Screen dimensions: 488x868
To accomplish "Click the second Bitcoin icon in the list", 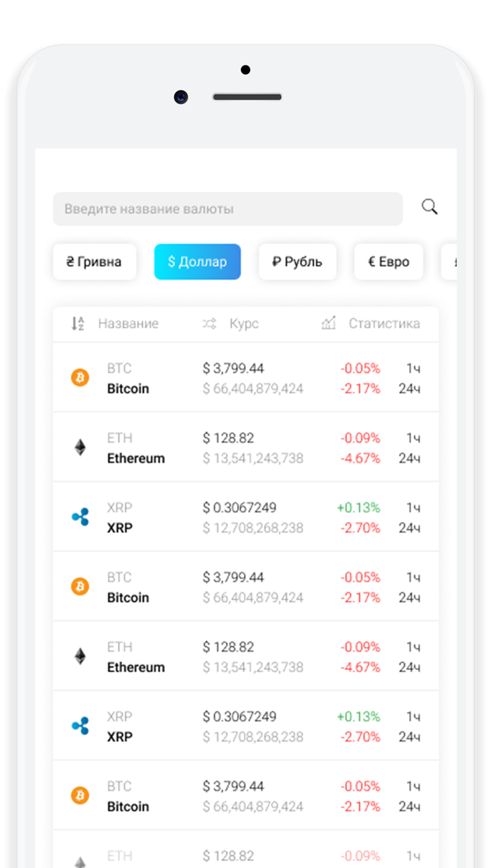I will coord(79,587).
